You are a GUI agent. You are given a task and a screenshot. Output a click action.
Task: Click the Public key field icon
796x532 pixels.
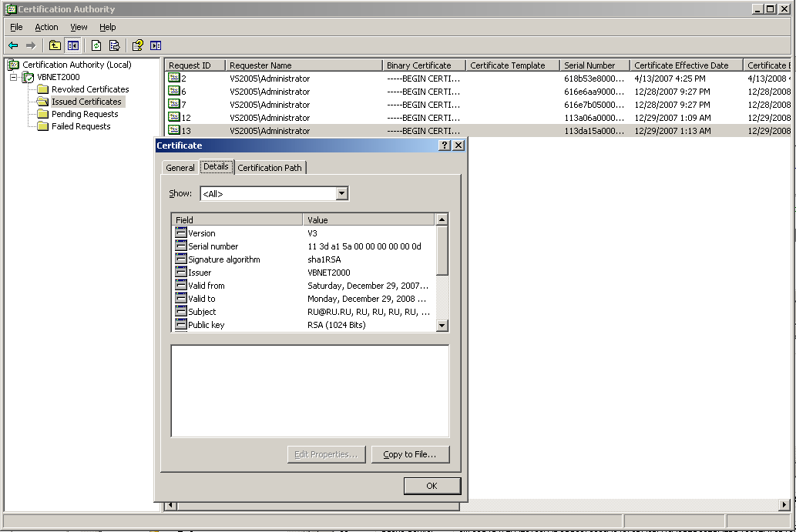coord(181,325)
